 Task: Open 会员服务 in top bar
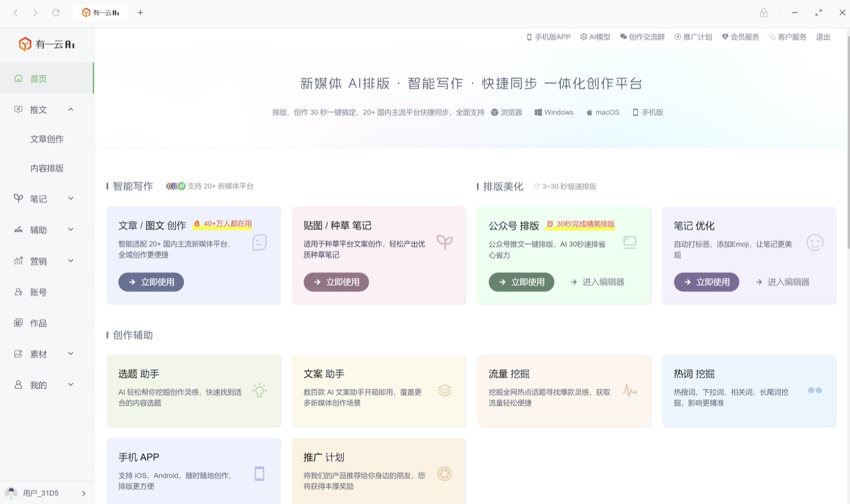[x=741, y=37]
